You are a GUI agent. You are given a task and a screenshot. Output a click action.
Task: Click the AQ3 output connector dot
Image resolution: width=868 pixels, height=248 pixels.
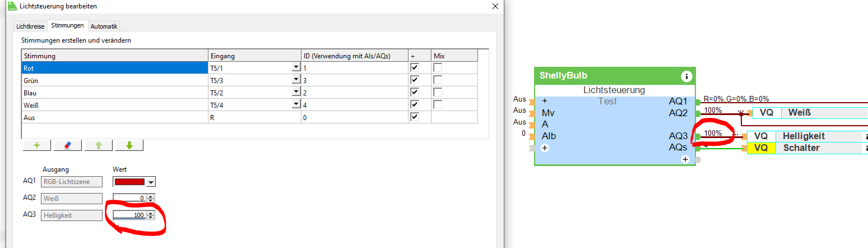click(698, 136)
